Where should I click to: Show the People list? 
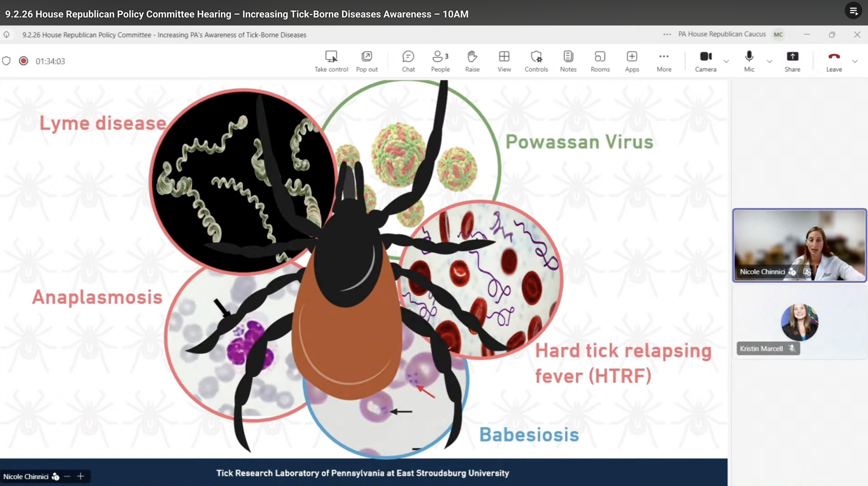click(440, 61)
